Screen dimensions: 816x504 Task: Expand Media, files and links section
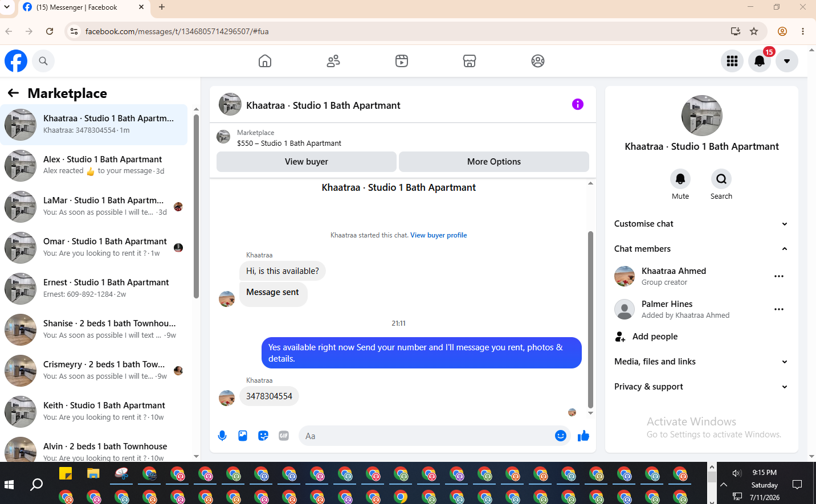coord(701,362)
